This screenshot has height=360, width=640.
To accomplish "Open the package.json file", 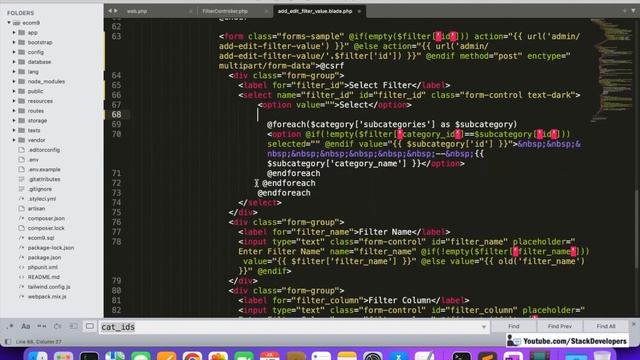I will tap(44, 258).
